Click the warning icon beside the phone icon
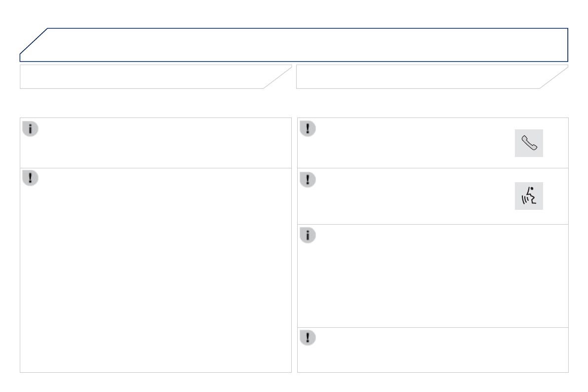The height and width of the screenshot is (392, 588). pos(308,129)
